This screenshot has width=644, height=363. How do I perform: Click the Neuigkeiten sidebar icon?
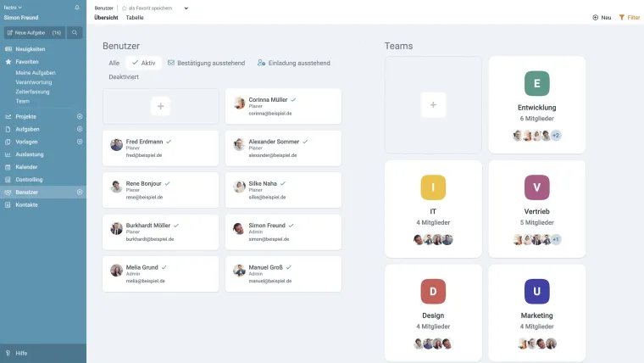click(x=8, y=49)
